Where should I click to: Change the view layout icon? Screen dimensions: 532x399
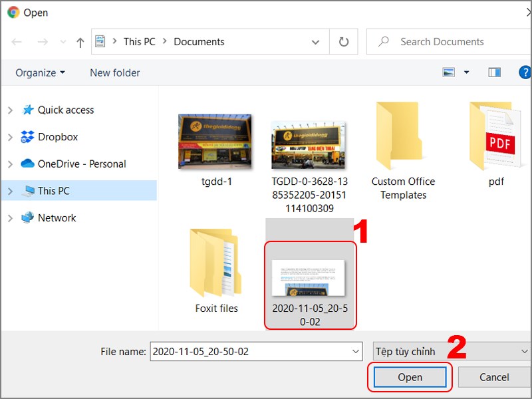(x=448, y=72)
